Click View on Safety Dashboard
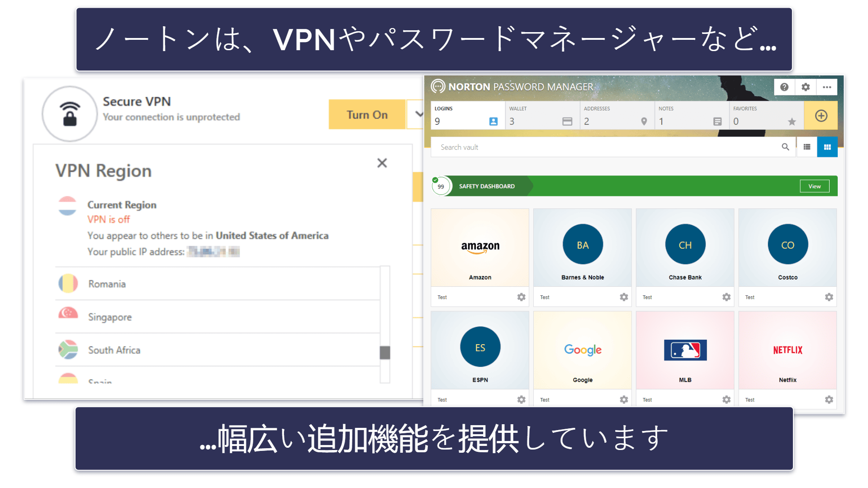 [x=815, y=186]
